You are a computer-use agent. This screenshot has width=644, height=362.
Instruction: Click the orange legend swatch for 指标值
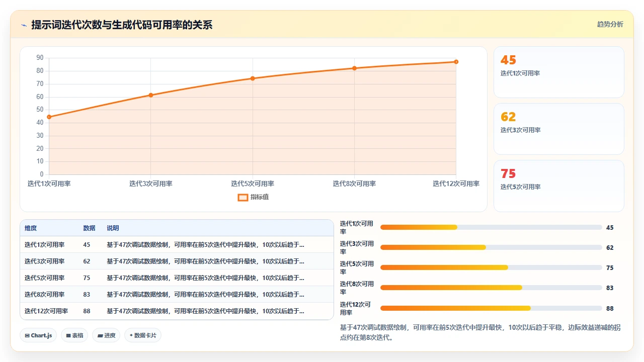tap(243, 197)
